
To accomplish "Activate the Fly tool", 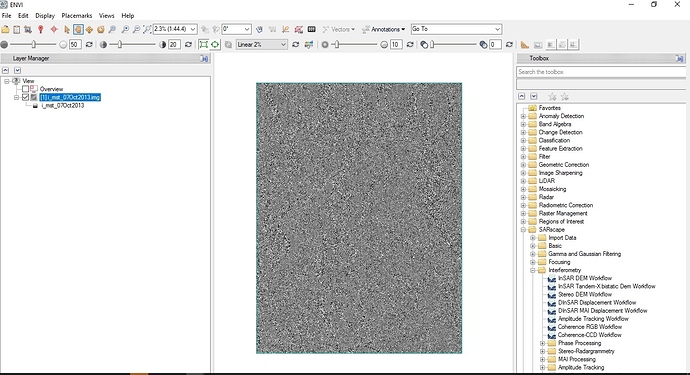I will [x=89, y=29].
